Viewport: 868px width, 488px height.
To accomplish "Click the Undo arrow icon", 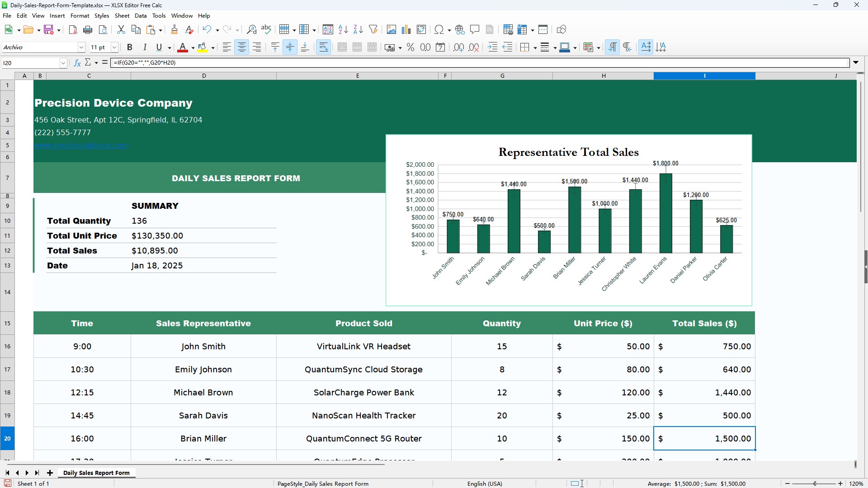I will pos(207,30).
